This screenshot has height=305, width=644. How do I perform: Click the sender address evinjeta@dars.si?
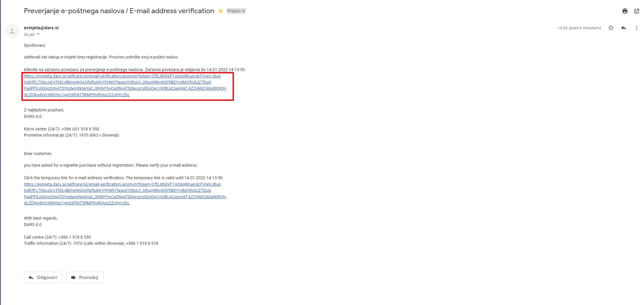click(41, 28)
